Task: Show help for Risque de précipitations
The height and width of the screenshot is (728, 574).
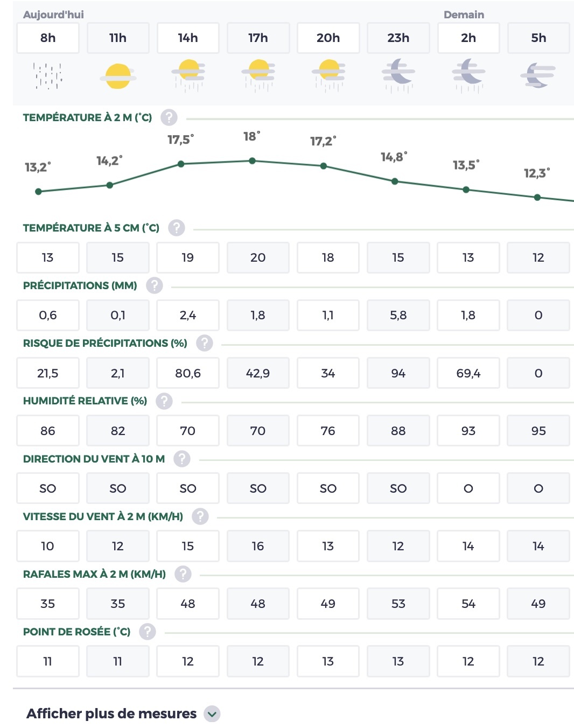Action: point(205,343)
